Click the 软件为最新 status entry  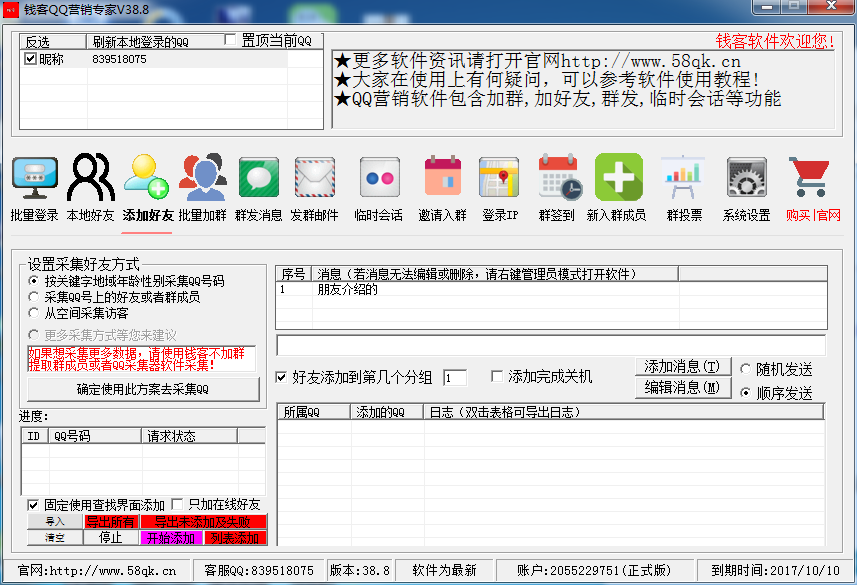click(x=445, y=571)
